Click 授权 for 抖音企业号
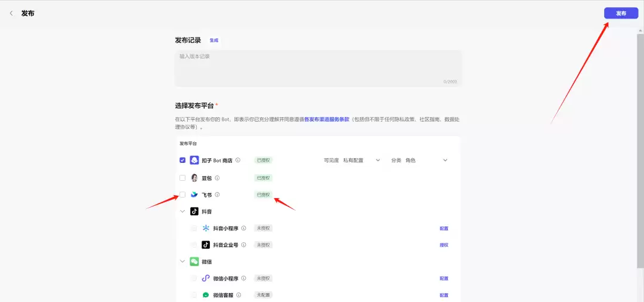The image size is (644, 302). (444, 245)
